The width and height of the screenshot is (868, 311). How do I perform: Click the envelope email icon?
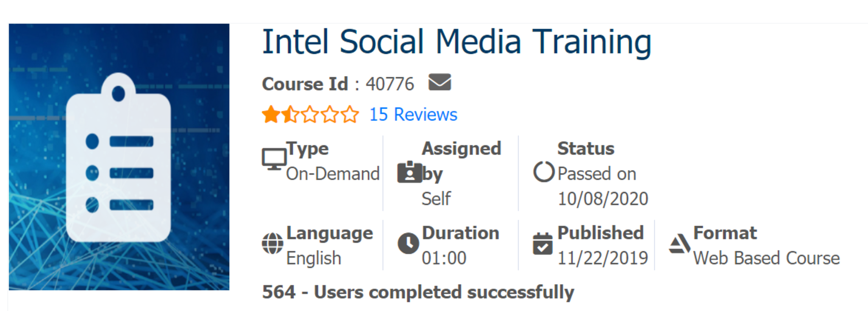coord(440,82)
